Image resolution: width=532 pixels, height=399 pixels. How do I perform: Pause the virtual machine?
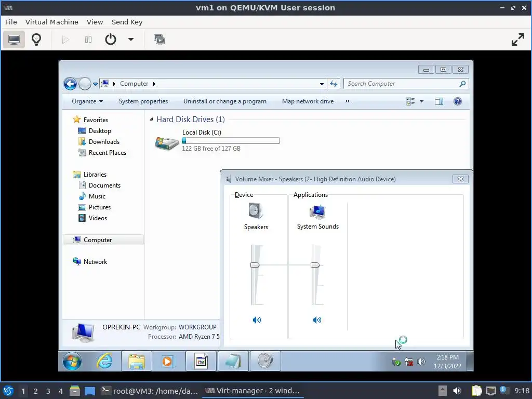pyautogui.click(x=88, y=39)
